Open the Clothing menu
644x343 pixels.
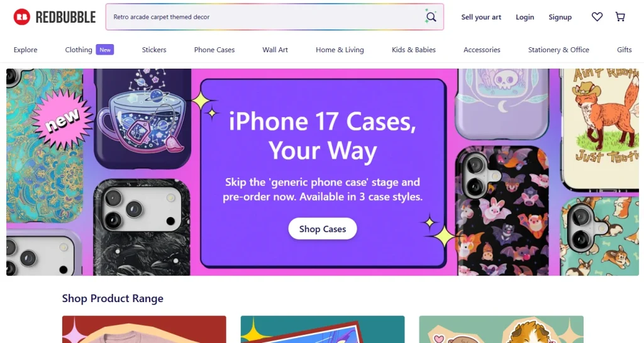point(79,50)
